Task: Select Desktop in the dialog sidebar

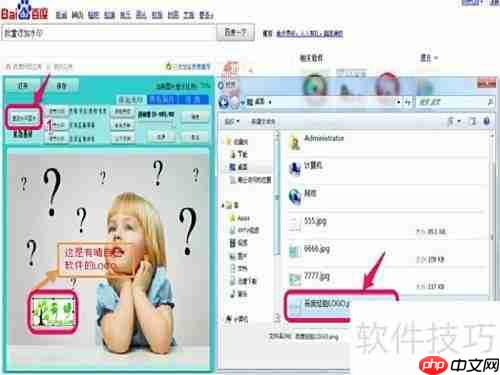Action: pyautogui.click(x=239, y=167)
